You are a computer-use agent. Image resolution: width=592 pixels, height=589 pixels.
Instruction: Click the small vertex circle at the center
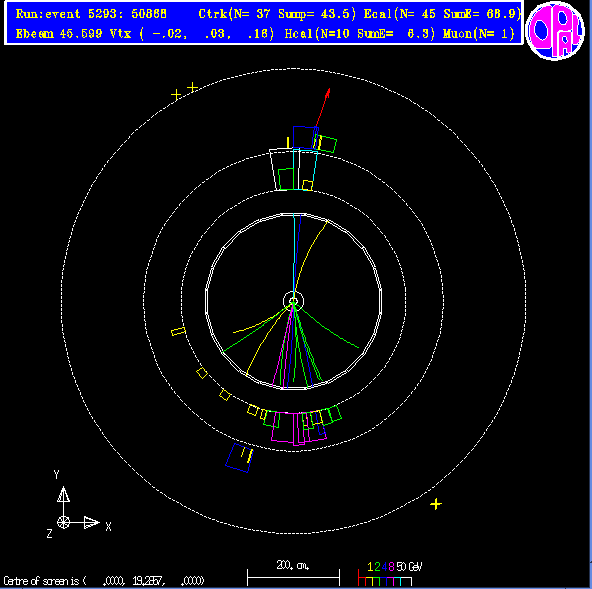(x=293, y=301)
